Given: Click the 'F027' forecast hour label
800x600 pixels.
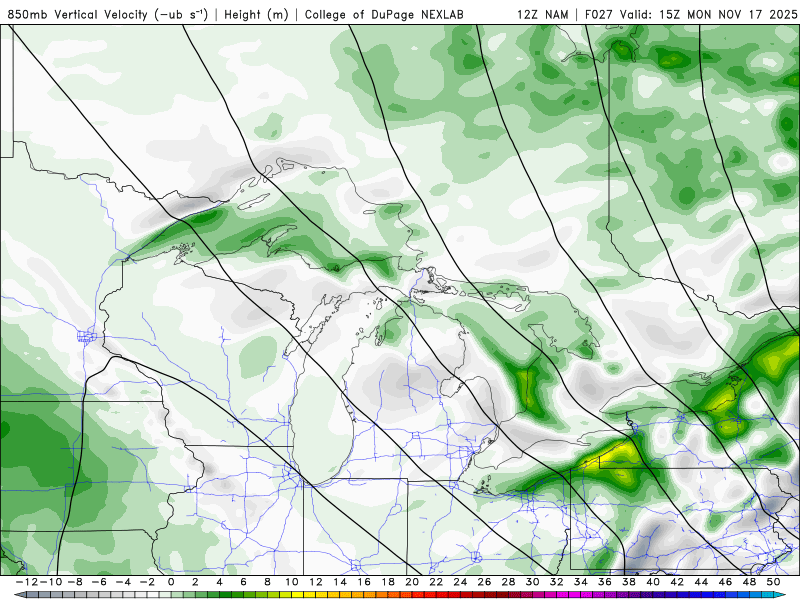Looking at the screenshot, I should [x=600, y=14].
